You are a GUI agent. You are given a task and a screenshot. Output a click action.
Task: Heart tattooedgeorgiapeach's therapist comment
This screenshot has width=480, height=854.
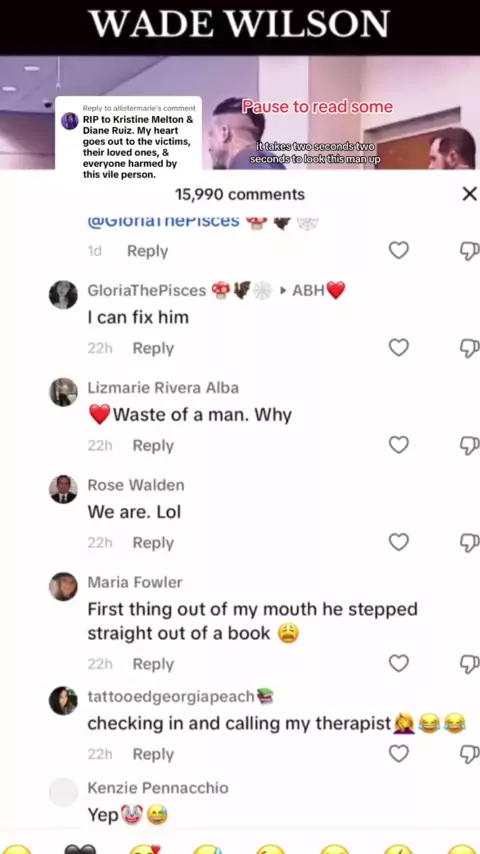(399, 754)
